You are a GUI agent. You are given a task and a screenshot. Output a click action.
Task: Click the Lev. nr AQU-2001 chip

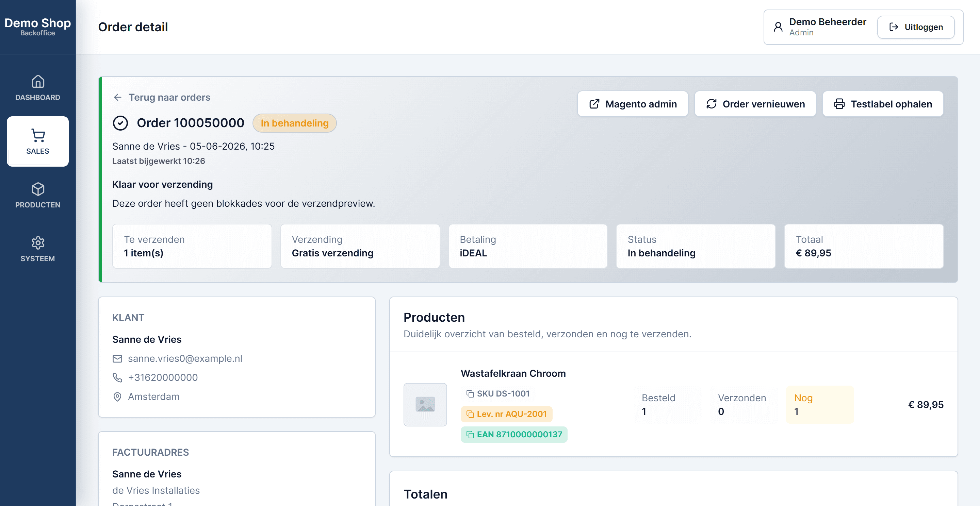pyautogui.click(x=506, y=414)
